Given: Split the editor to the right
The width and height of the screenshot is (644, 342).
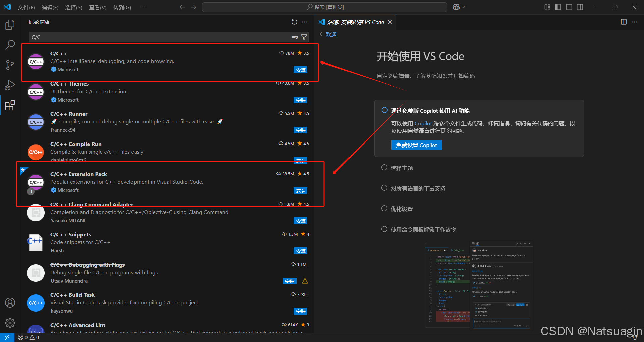Looking at the screenshot, I should pos(624,22).
